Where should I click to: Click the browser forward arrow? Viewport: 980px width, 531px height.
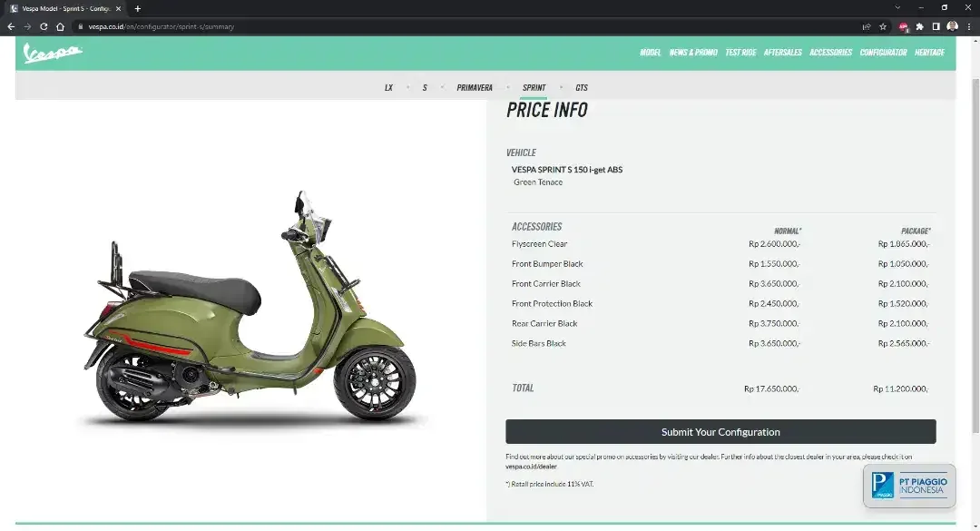click(27, 26)
